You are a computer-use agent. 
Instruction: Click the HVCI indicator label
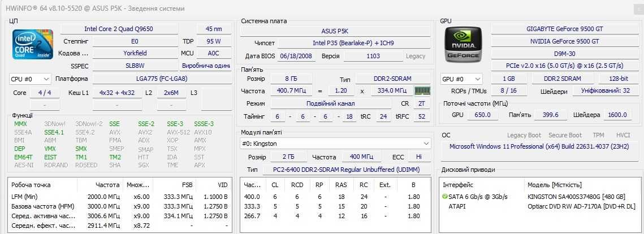point(623,135)
